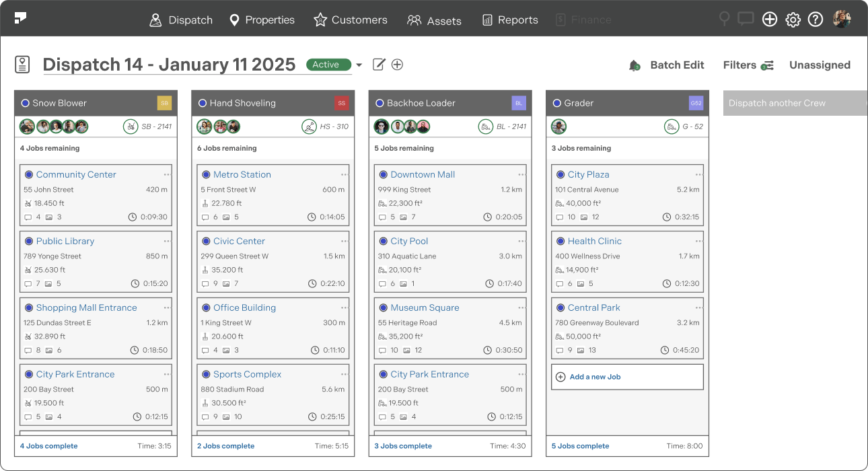868x471 pixels.
Task: Select the City Plaza job radio circle
Action: 560,174
